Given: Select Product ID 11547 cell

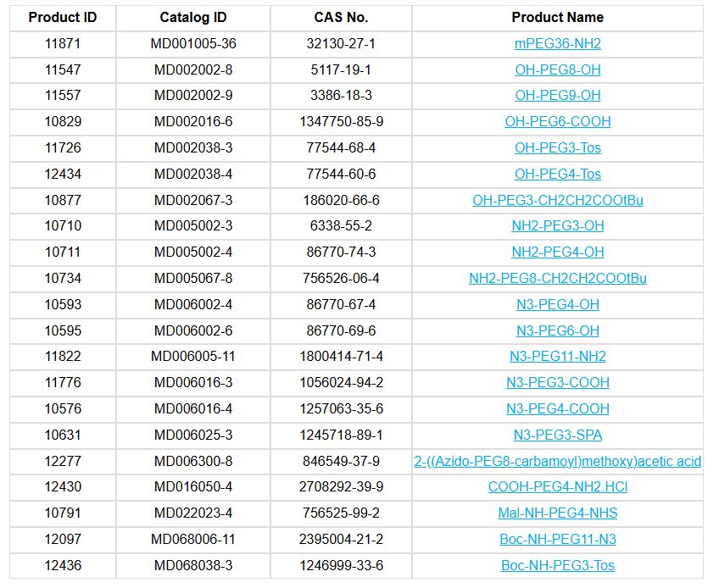Looking at the screenshot, I should (63, 70).
